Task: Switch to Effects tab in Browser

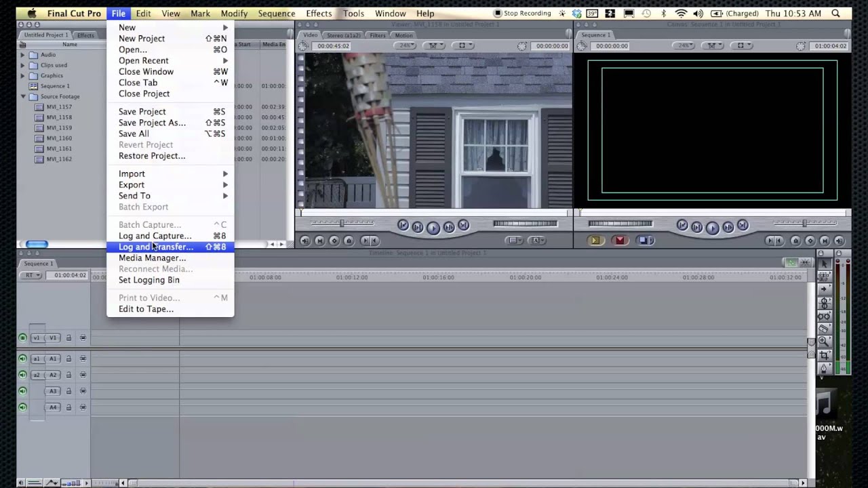Action: tap(85, 35)
